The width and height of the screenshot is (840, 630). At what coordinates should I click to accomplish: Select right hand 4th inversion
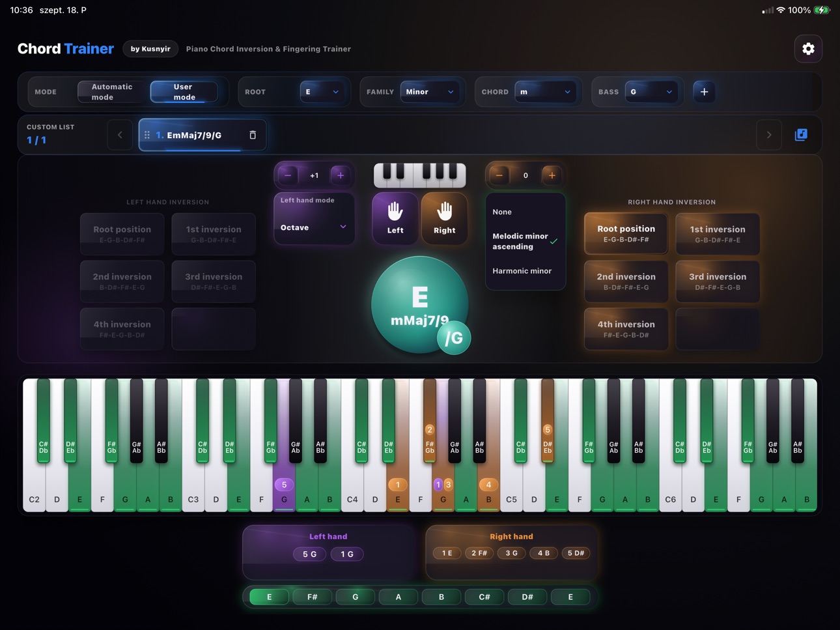pos(626,328)
